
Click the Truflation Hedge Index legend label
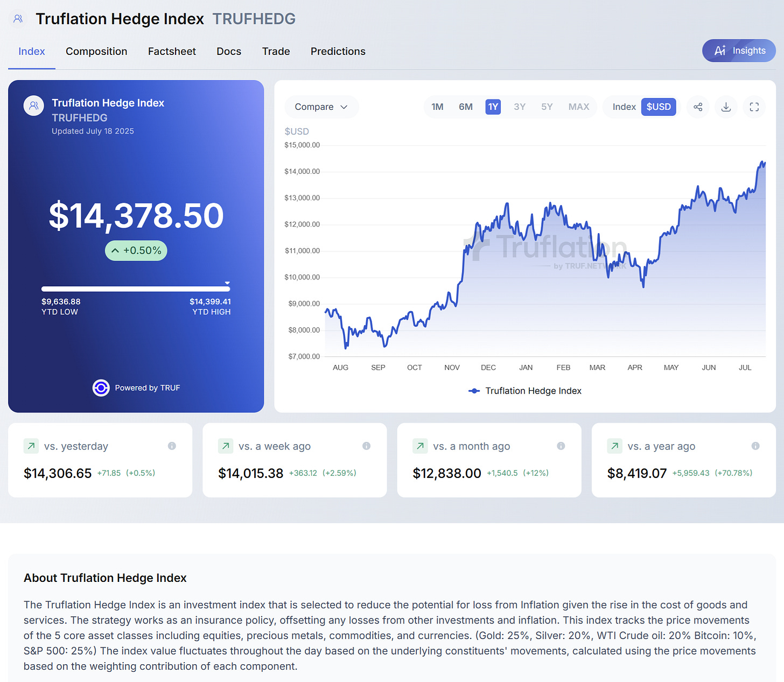(534, 391)
